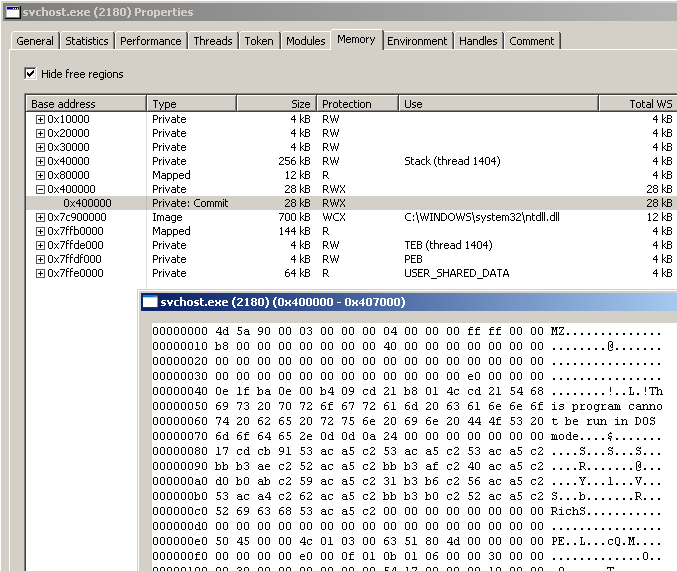The image size is (677, 571).
Task: Click the 't be run in DOS' ASCII text
Action: click(603, 421)
